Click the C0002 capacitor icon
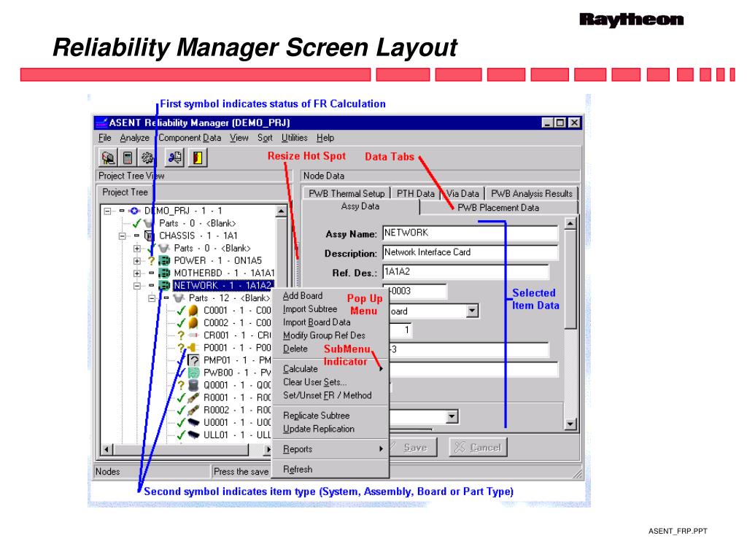 193,323
